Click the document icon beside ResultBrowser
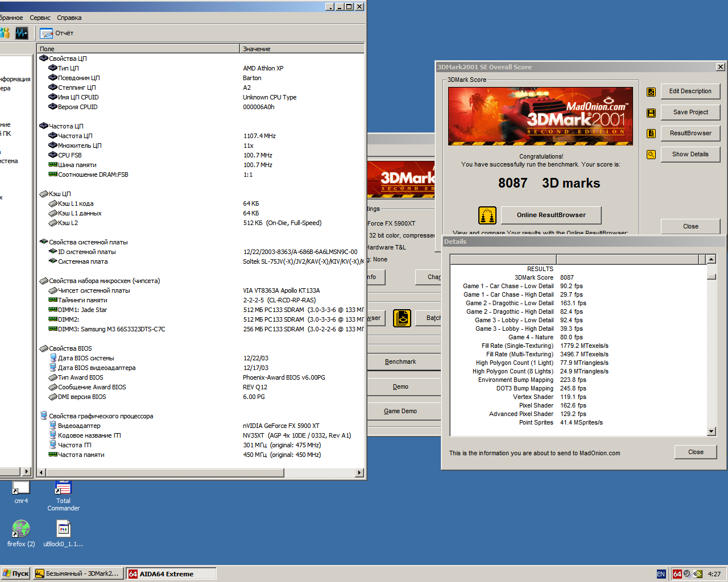The image size is (728, 582). (x=651, y=133)
